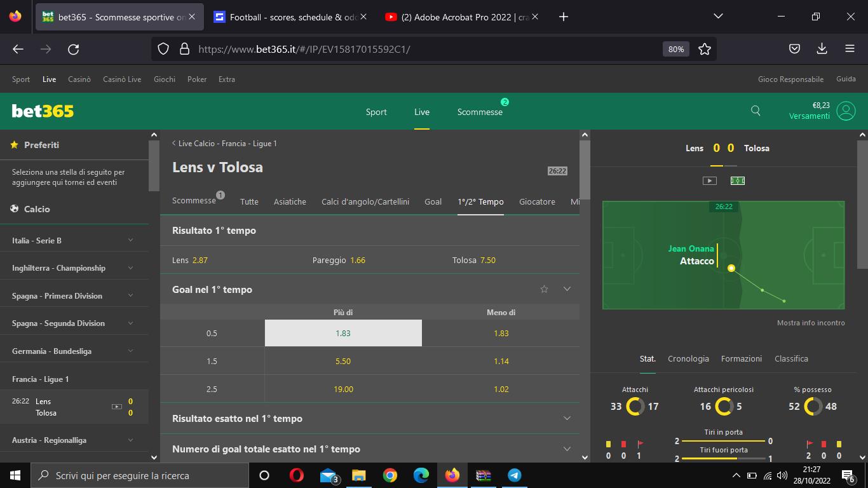Viewport: 868px width, 488px height.
Task: Click the browser URL address field
Action: [419, 49]
